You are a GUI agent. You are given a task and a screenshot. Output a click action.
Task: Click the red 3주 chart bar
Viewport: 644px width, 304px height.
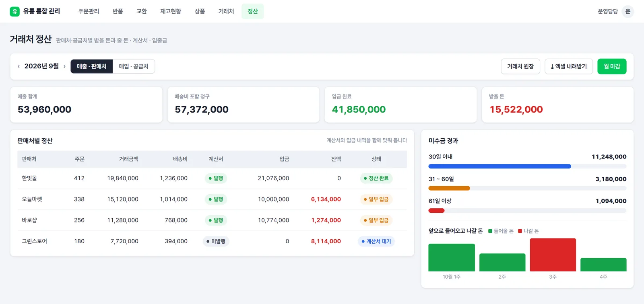pos(553,255)
